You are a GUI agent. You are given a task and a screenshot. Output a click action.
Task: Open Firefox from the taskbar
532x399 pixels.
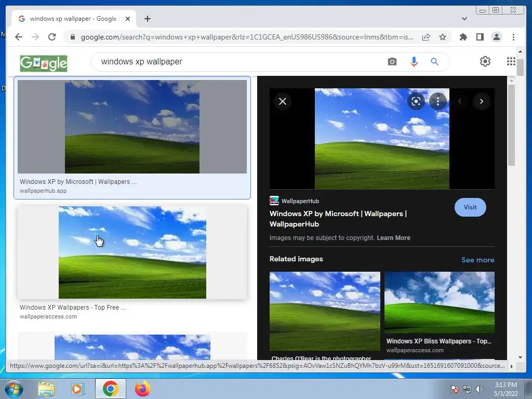coord(142,389)
